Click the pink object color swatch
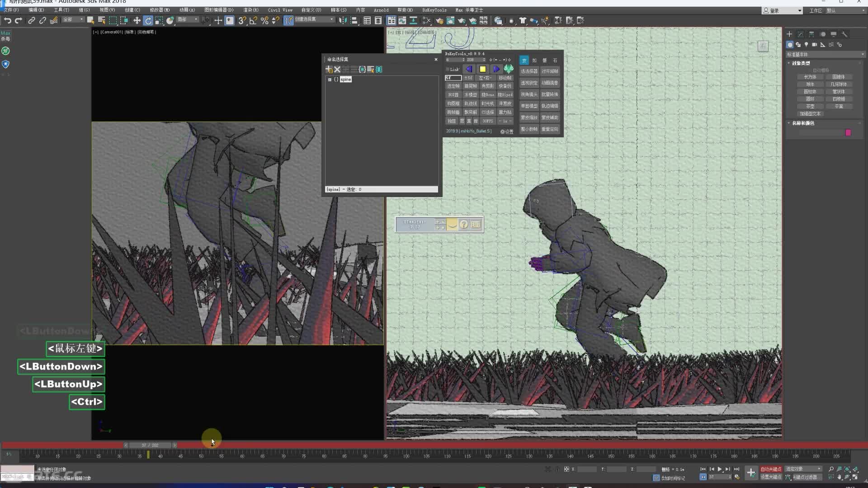This screenshot has height=488, width=868. pyautogui.click(x=848, y=132)
